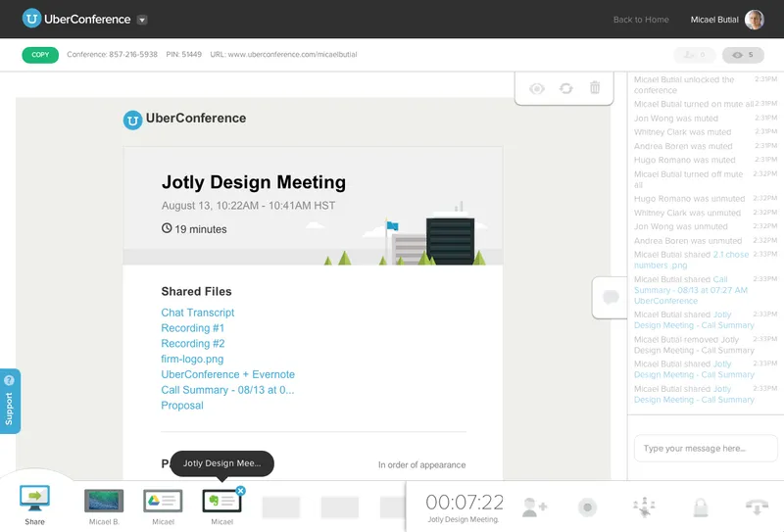
Task: Open 2.1 chose numbers .png chat link
Action: pos(692,260)
